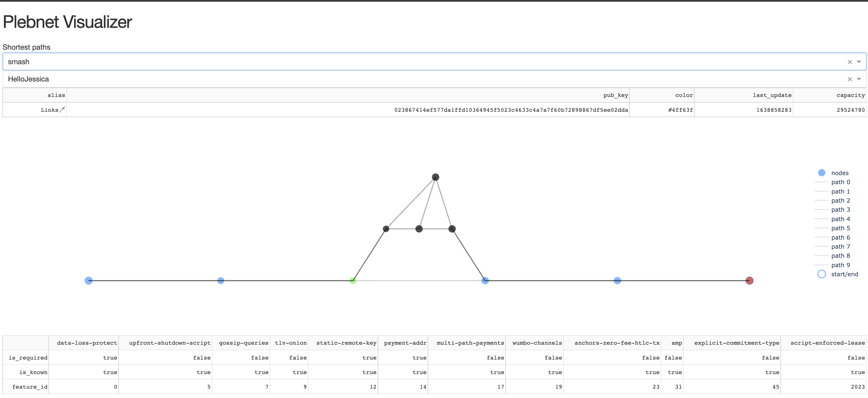
Task: Click the top dark apex node
Action: tap(435, 177)
